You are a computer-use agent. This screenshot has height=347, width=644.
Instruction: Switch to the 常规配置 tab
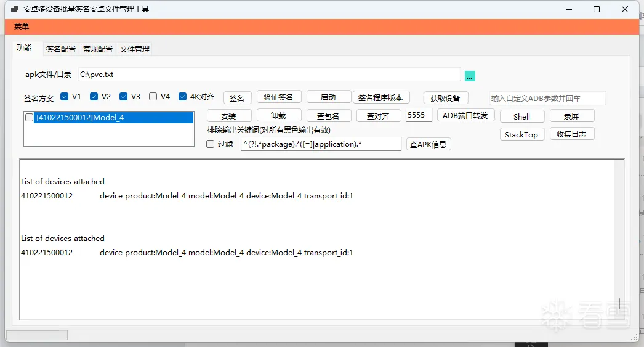[x=98, y=49]
